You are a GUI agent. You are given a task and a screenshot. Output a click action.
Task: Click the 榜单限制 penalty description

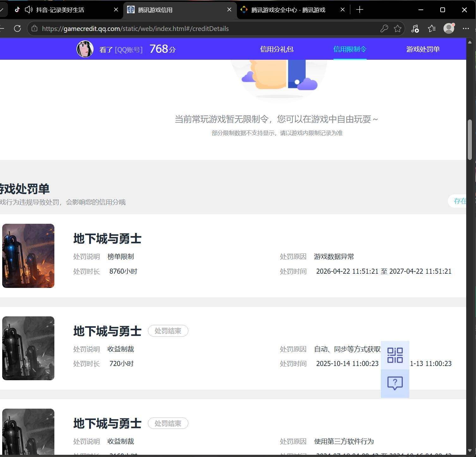click(121, 257)
